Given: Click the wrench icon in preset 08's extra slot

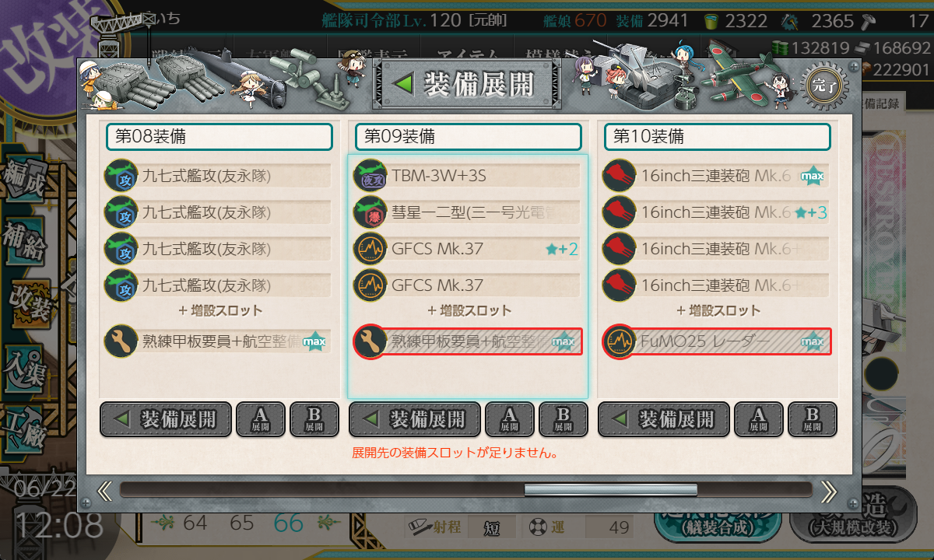Looking at the screenshot, I should point(120,341).
